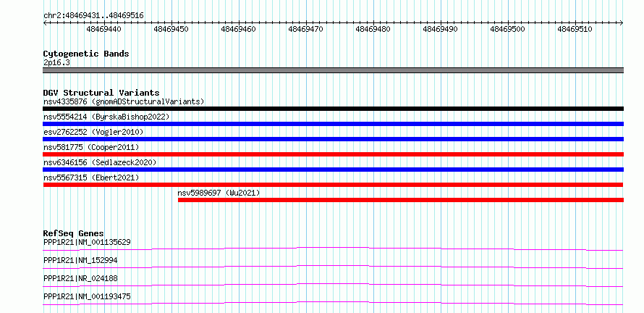Open the nsv5554214 (ByrskaBishop2022) label
Viewport: 644px width, 313px height.
pyautogui.click(x=106, y=117)
